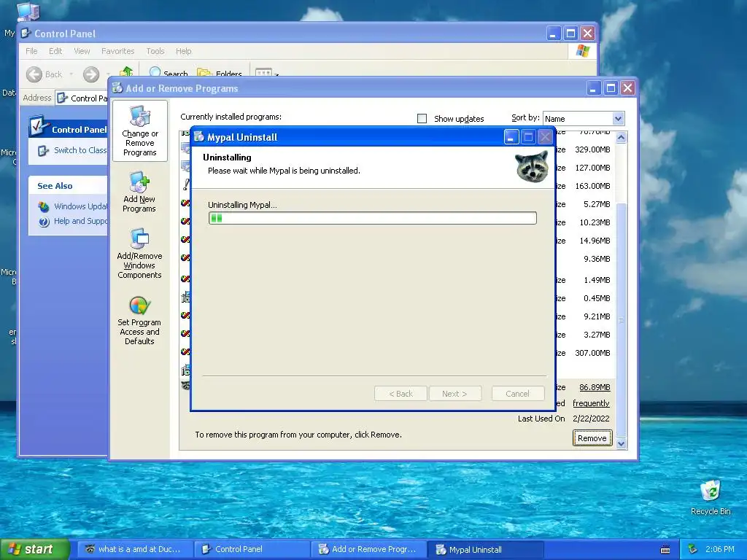This screenshot has width=747, height=560.
Task: Click the Uninstalling Mypal progress bar
Action: tap(373, 218)
